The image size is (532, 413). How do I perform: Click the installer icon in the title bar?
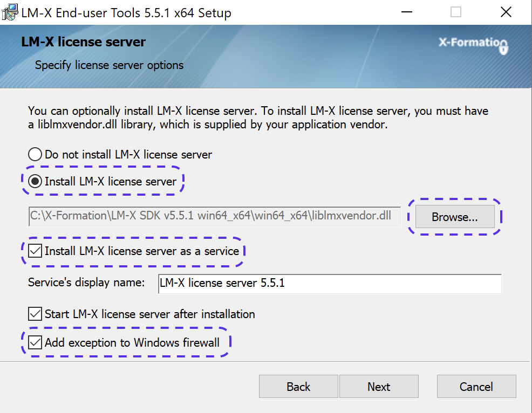pos(10,12)
